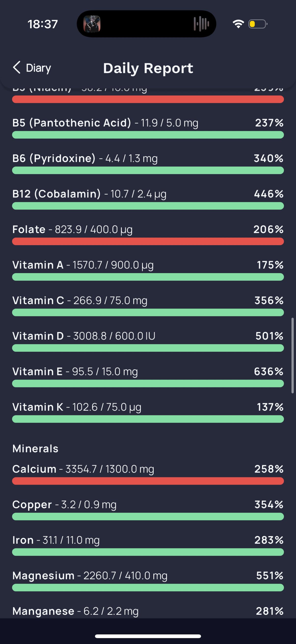The image size is (296, 644).
Task: Tap the home indicator bar
Action: pos(148,636)
